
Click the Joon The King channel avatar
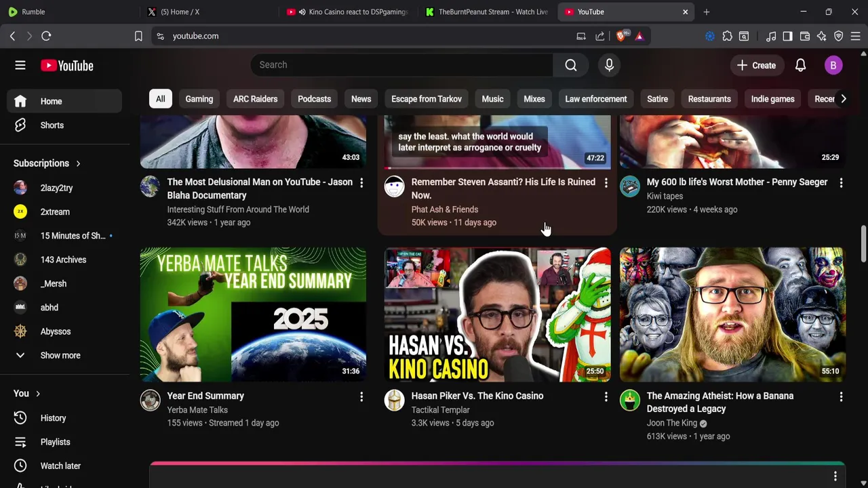pos(629,400)
